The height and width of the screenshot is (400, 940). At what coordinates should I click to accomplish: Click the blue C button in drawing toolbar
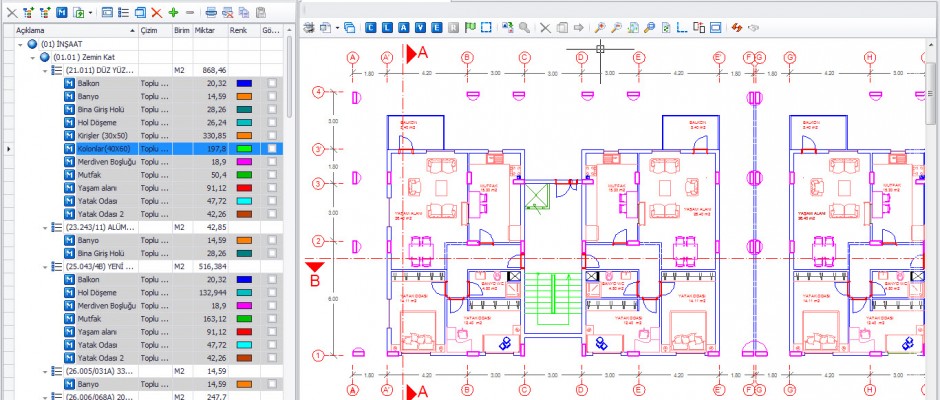point(372,28)
